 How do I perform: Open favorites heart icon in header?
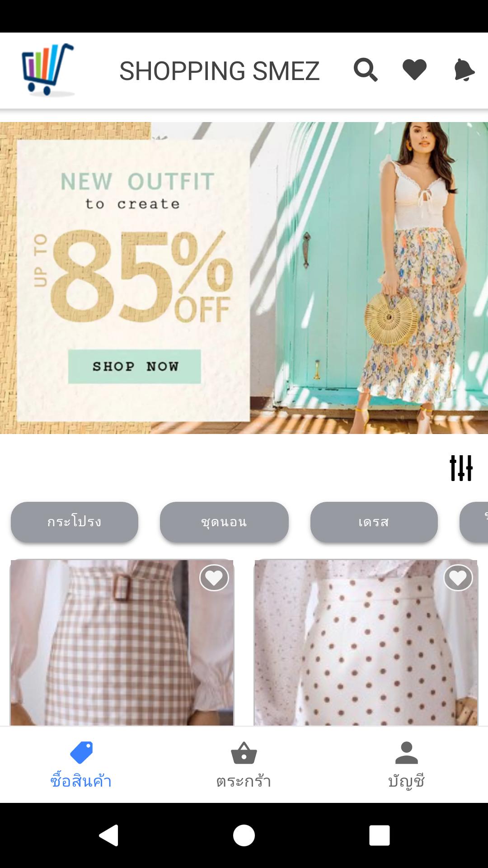(414, 70)
